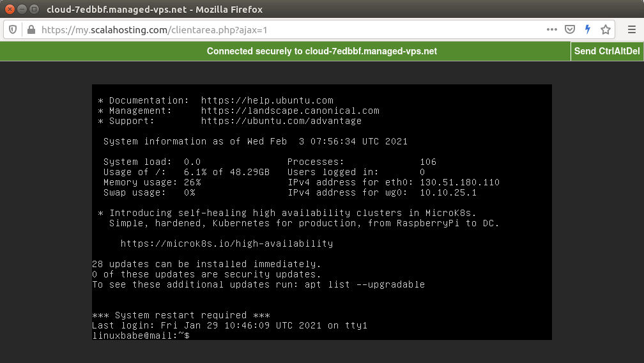Click the Firefox window title text

(154, 10)
